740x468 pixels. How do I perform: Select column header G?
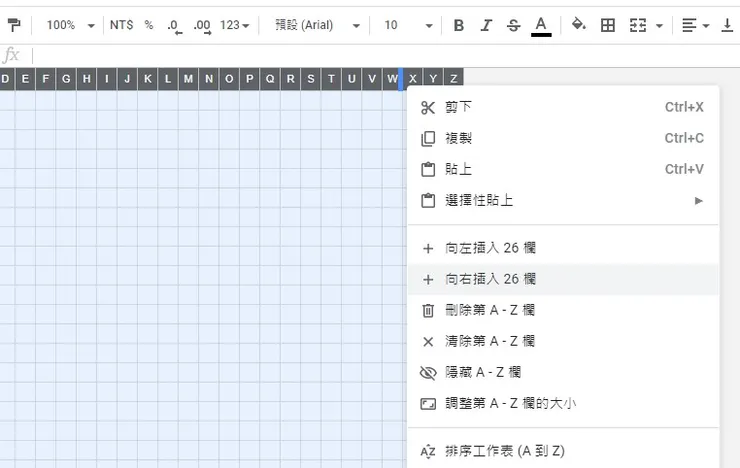66,79
